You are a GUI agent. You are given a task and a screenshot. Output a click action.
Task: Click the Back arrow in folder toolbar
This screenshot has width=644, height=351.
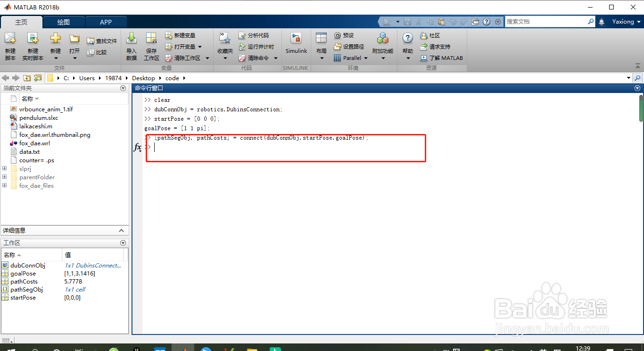5,78
